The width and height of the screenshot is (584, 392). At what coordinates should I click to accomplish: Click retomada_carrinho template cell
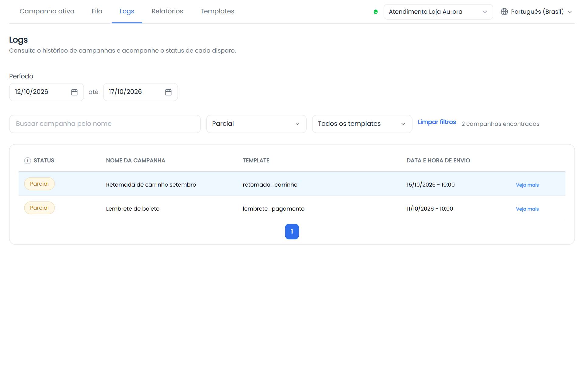[x=270, y=184]
